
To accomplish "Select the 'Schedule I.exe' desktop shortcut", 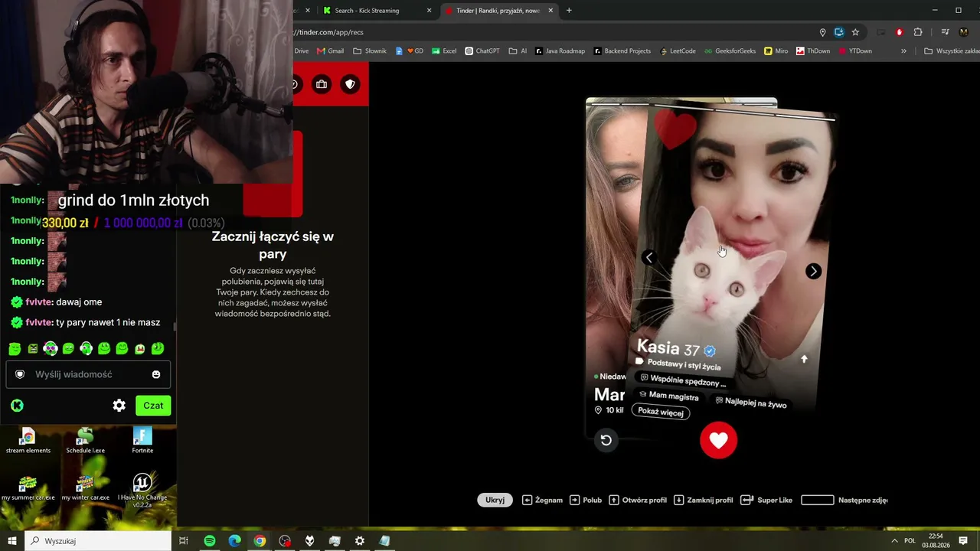I will [85, 441].
